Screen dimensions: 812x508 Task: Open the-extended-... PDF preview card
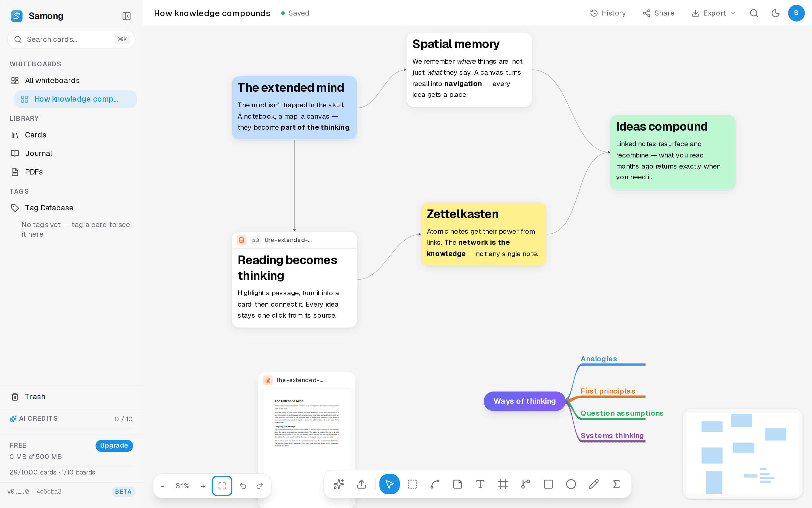(x=306, y=440)
